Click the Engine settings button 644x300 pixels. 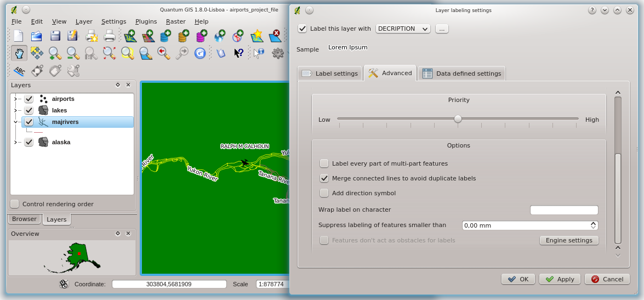[x=569, y=240]
